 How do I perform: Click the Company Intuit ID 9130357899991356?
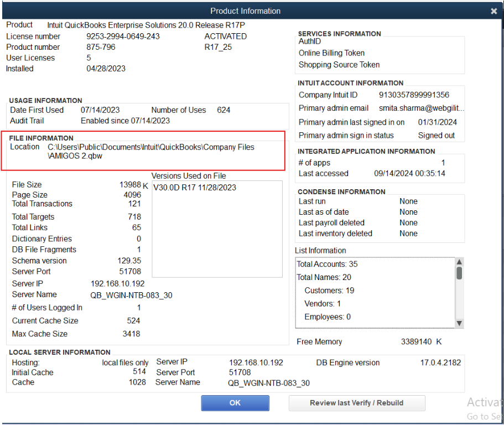[414, 95]
